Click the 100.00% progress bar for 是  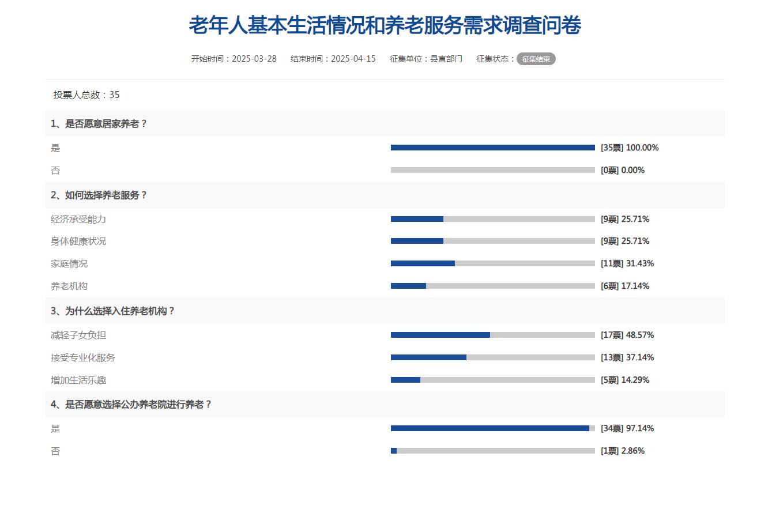(x=492, y=148)
